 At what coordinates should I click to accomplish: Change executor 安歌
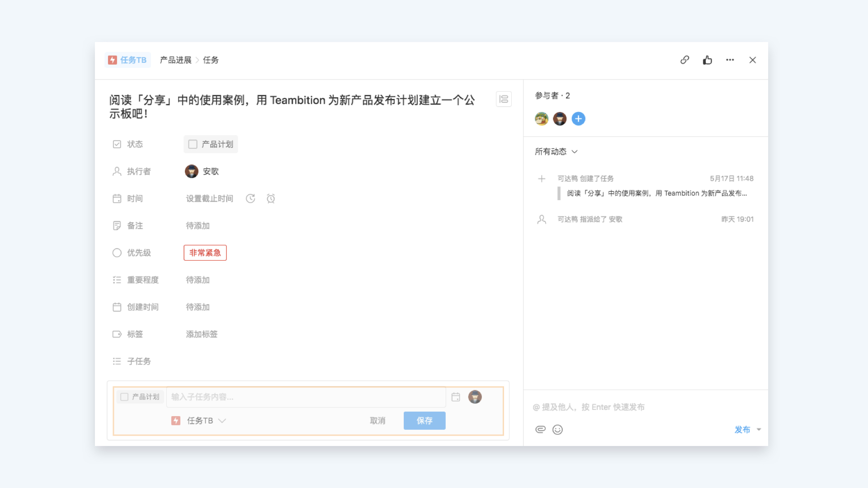coord(202,171)
